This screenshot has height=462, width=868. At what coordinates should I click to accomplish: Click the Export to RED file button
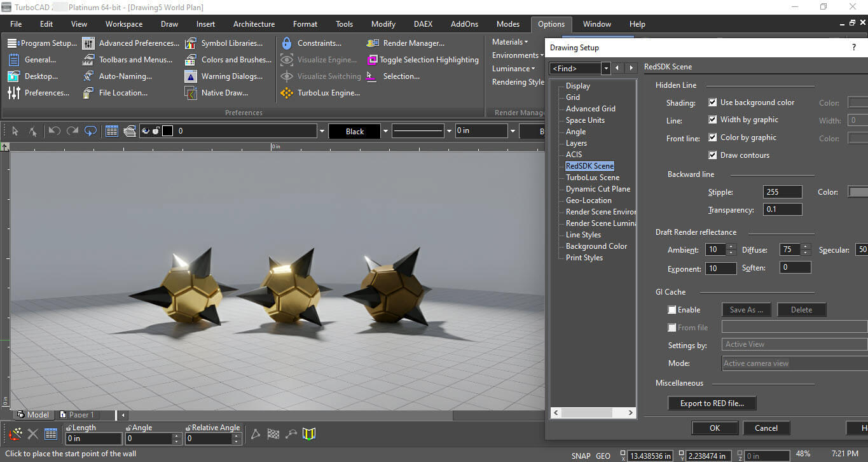point(712,403)
